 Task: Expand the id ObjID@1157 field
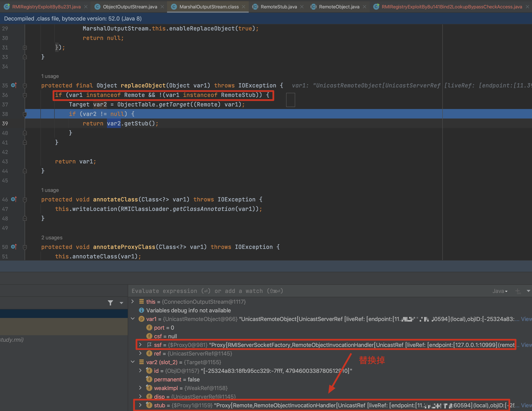[140, 371]
